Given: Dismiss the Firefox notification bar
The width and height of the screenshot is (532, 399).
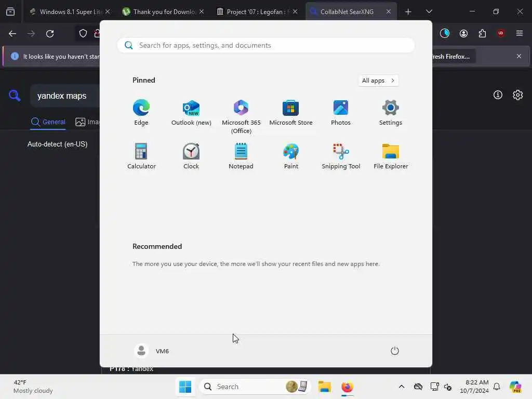Looking at the screenshot, I should [519, 56].
